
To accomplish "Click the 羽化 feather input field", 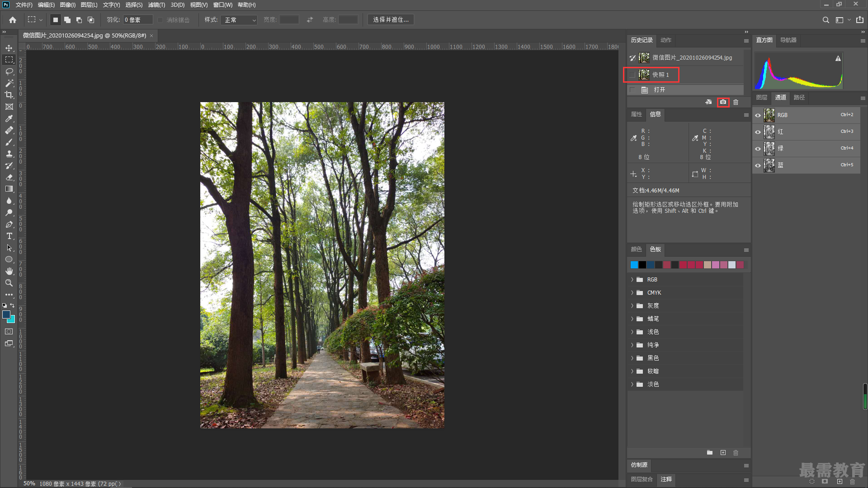I will [x=138, y=20].
